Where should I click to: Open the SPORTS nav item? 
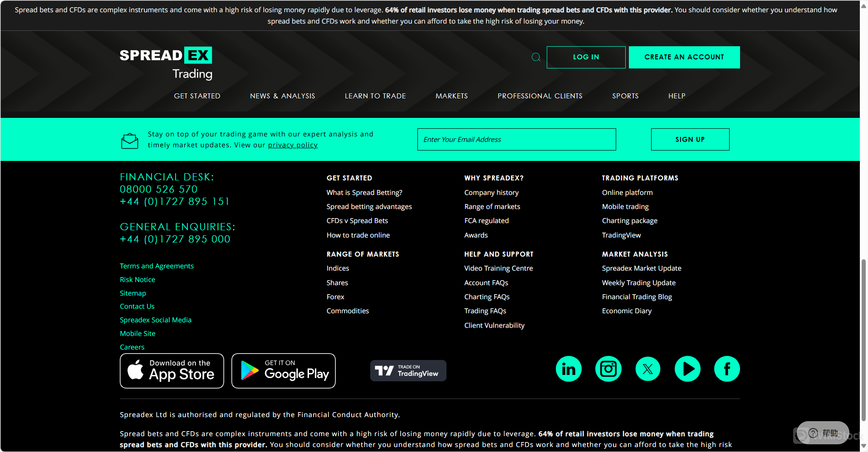point(625,96)
